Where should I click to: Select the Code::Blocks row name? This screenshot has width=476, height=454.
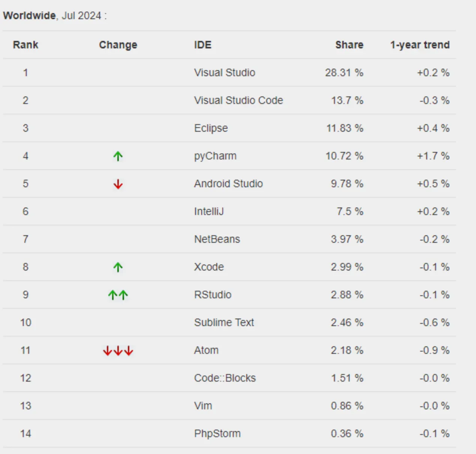coord(225,378)
